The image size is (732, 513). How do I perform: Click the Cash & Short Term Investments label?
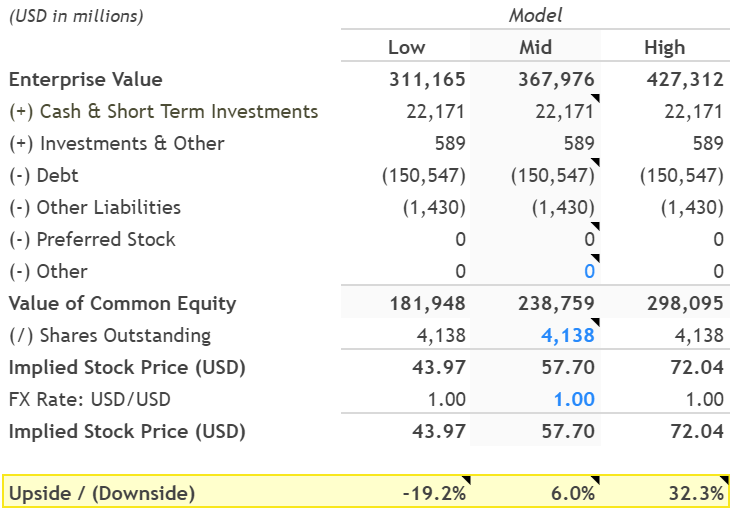163,112
